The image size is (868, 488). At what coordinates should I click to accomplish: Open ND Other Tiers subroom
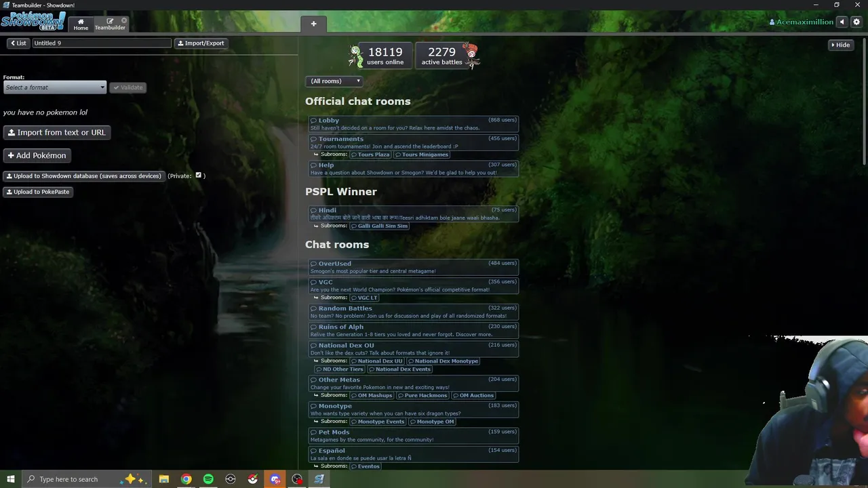point(340,369)
